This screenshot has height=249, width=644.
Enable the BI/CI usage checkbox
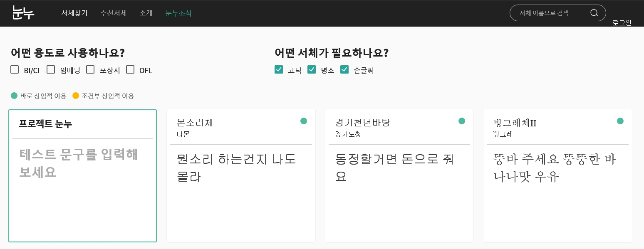pyautogui.click(x=15, y=70)
